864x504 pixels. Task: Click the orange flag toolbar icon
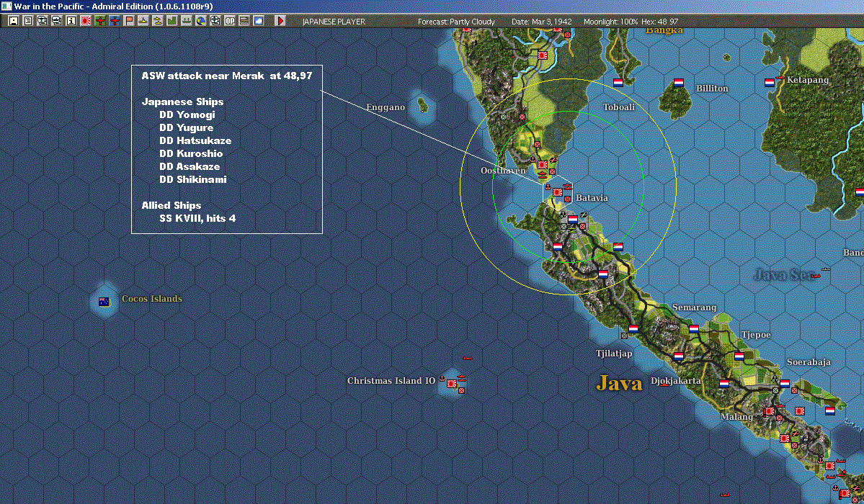(129, 21)
